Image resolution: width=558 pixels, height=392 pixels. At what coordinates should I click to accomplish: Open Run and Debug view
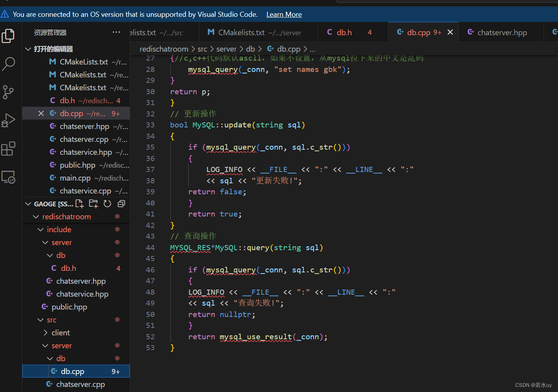click(x=8, y=120)
